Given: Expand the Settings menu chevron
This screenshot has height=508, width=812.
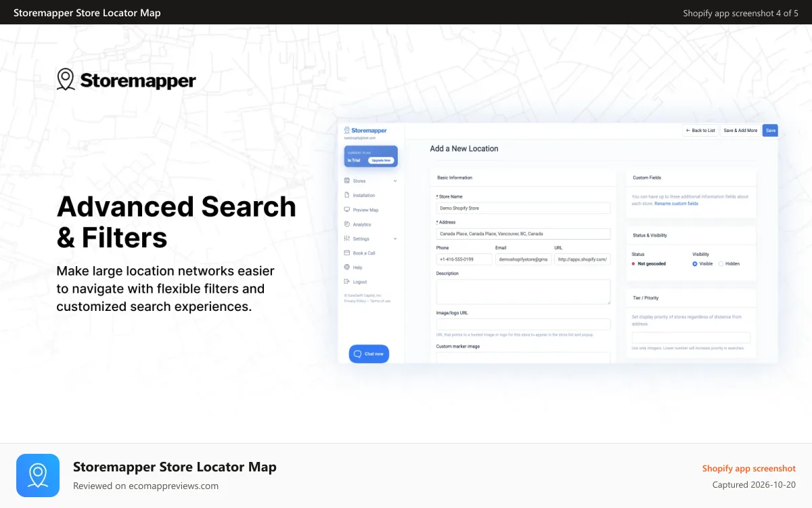Looking at the screenshot, I should click(395, 238).
